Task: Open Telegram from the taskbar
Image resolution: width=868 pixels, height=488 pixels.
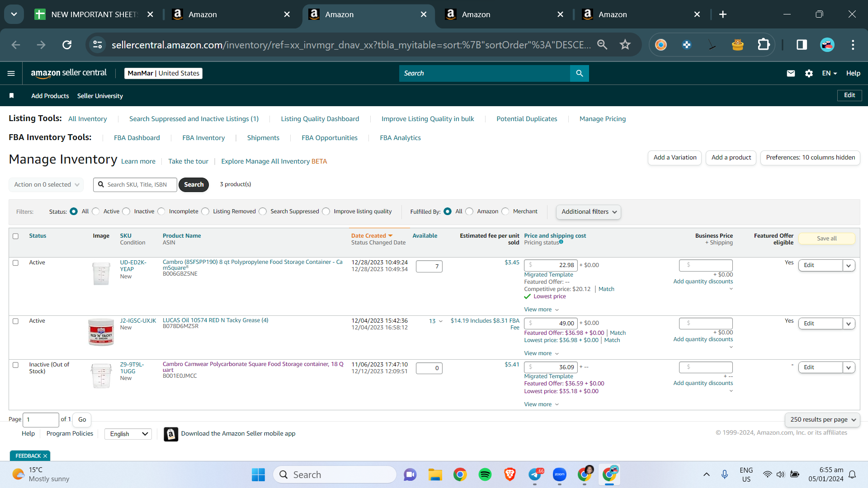Action: 535,474
